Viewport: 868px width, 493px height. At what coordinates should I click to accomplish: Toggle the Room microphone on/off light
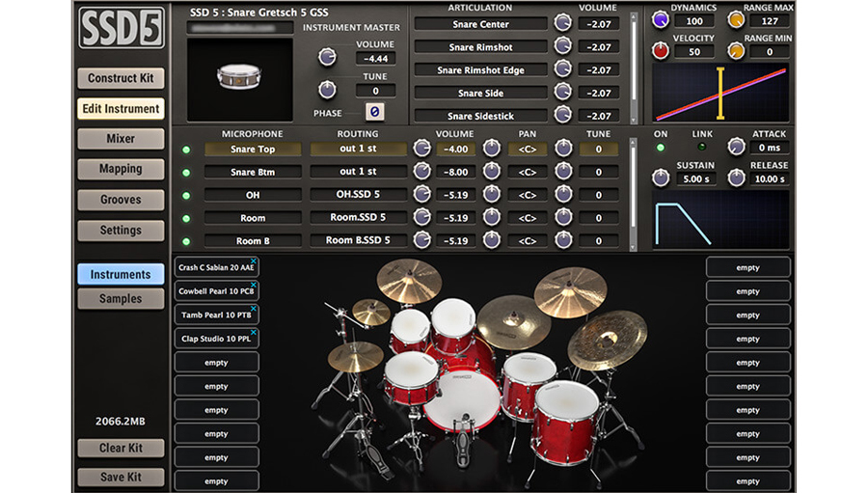click(186, 219)
